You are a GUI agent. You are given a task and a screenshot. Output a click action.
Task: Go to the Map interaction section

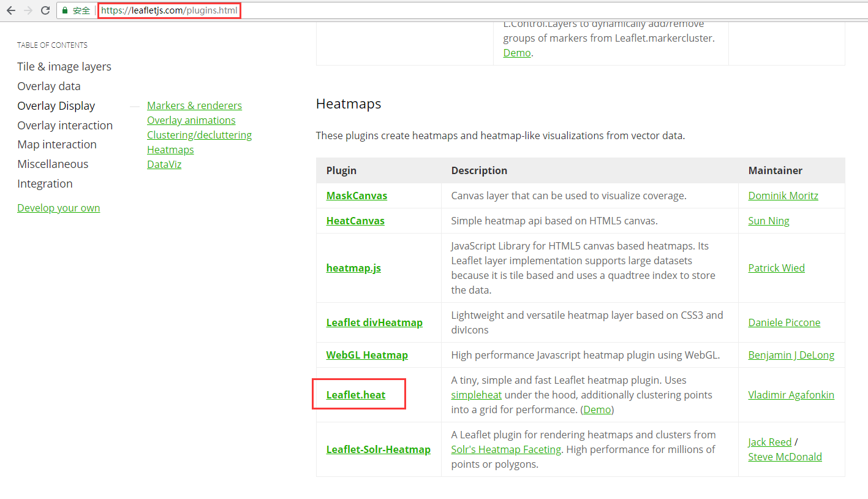[57, 145]
